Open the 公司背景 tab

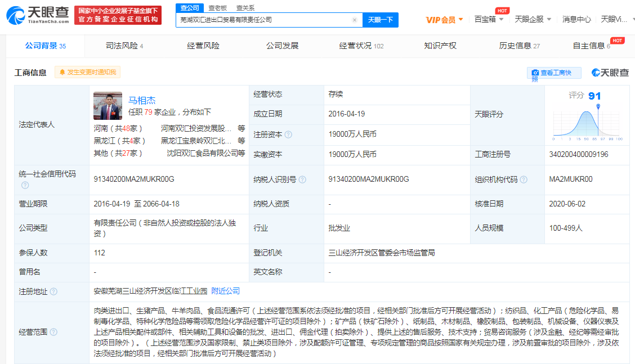pos(46,46)
